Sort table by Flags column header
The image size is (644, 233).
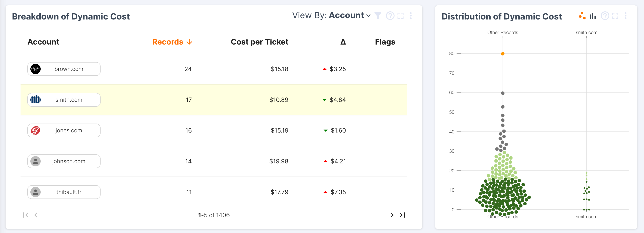point(385,42)
